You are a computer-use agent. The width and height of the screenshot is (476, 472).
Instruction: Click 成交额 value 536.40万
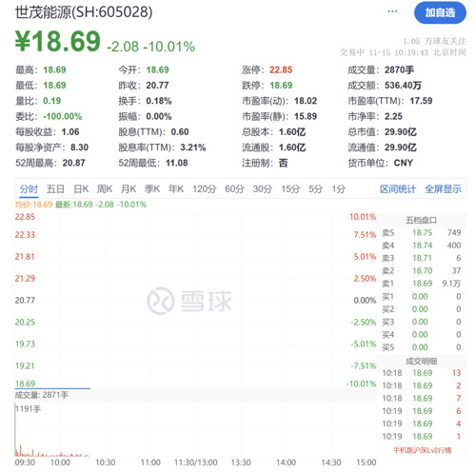pos(403,86)
